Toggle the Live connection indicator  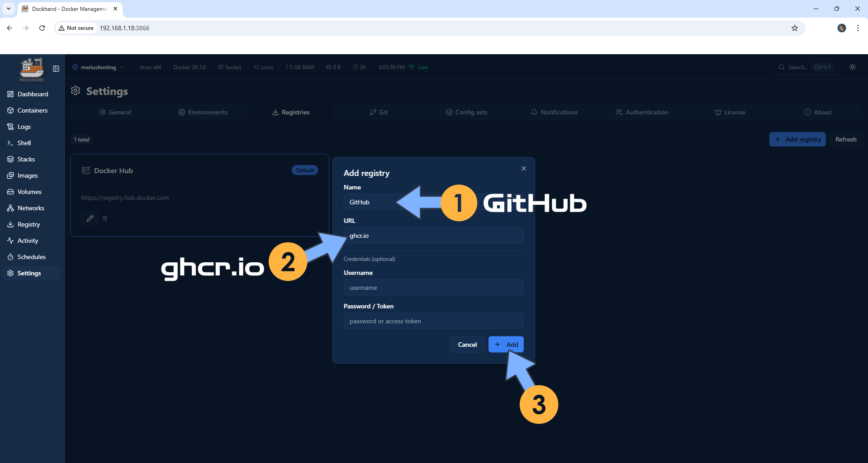(x=418, y=67)
